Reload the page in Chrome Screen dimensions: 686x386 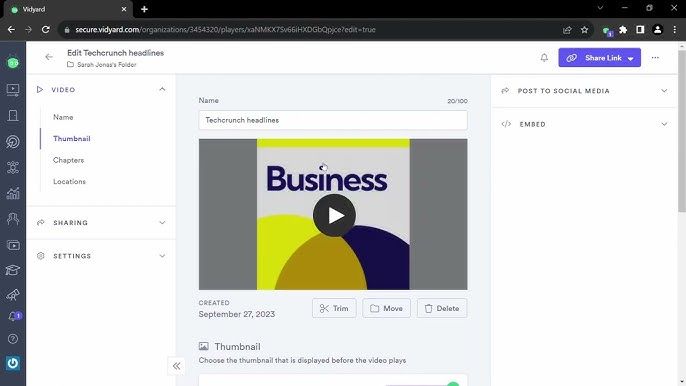coord(46,30)
